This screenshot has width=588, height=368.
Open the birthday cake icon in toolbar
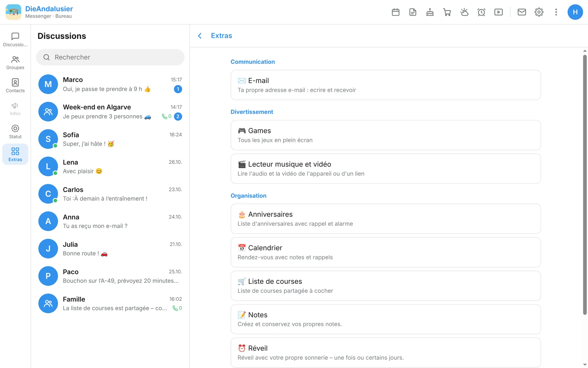(430, 12)
